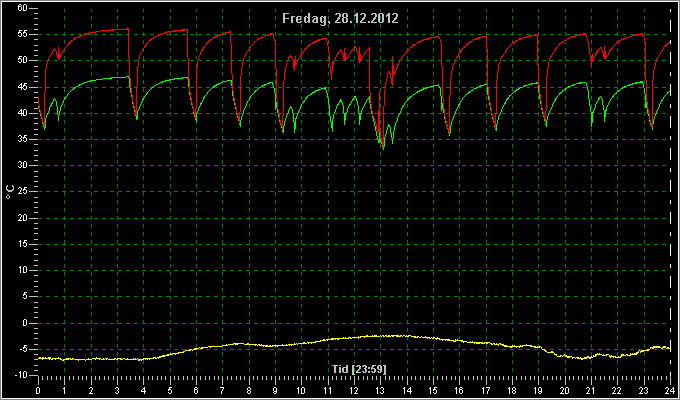The height and width of the screenshot is (400, 680).
Task: Click the -10 label on temperature axis
Action: coord(21,375)
